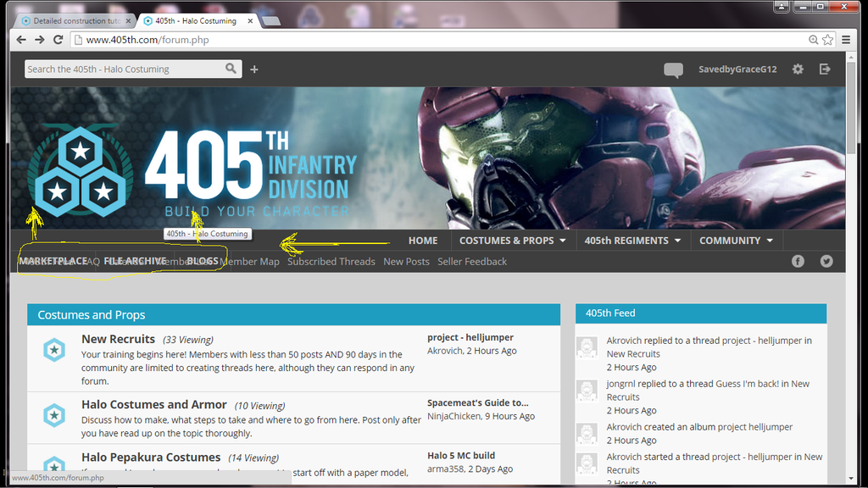Click the 405th hexagon stars logo
This screenshot has height=488, width=868.
point(81,171)
